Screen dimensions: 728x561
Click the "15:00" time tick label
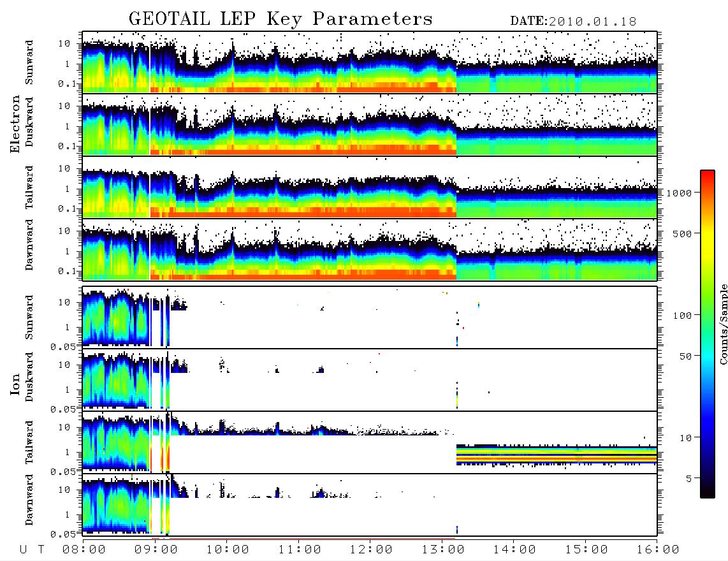(x=586, y=550)
